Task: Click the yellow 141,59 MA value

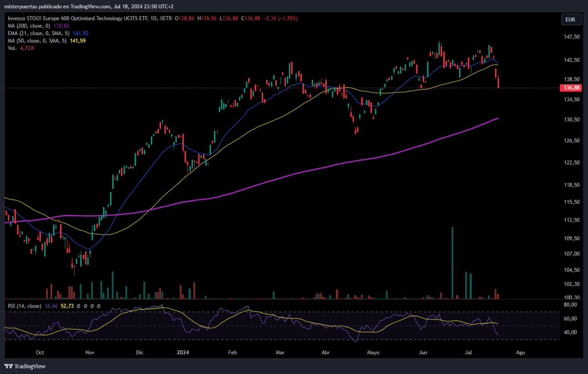Action: [77, 40]
